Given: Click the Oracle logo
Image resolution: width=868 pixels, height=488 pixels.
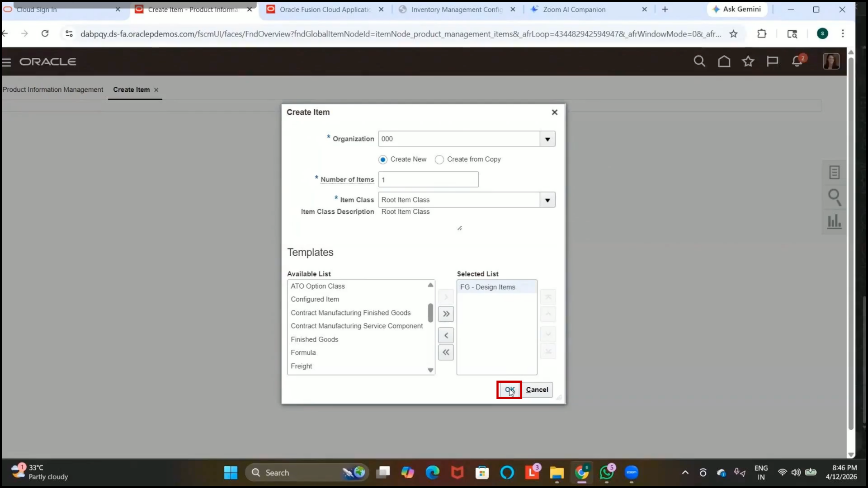Looking at the screenshot, I should point(48,61).
